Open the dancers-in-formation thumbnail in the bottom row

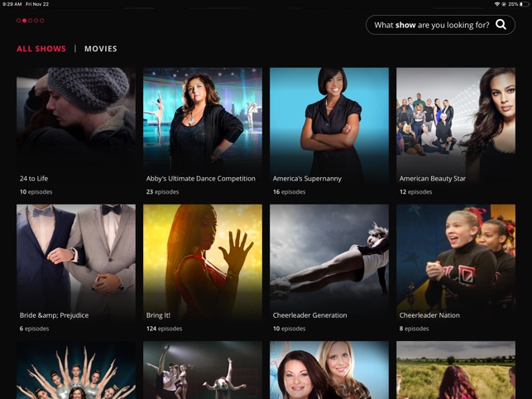(76, 370)
